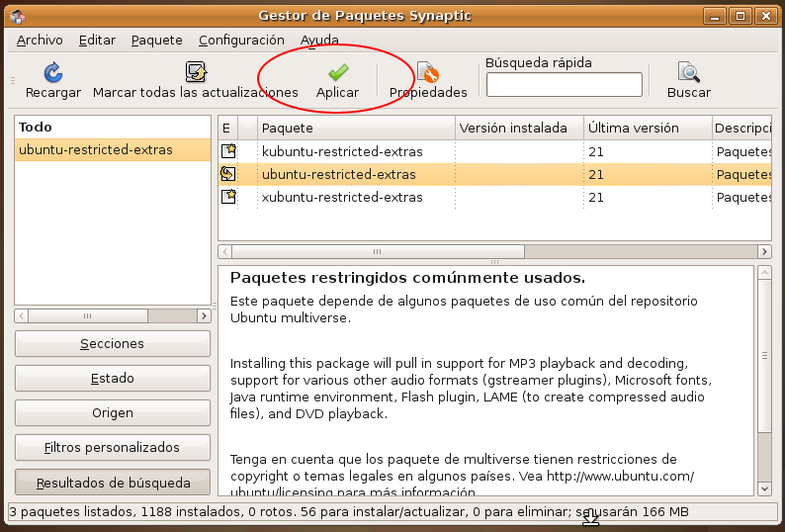Open the Propiedades toolbar icon
Screen dimensions: 785x532
point(427,72)
